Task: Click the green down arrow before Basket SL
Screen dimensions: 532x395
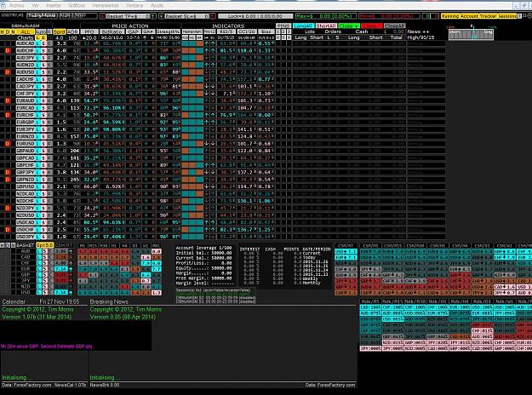Action: tap(162, 16)
